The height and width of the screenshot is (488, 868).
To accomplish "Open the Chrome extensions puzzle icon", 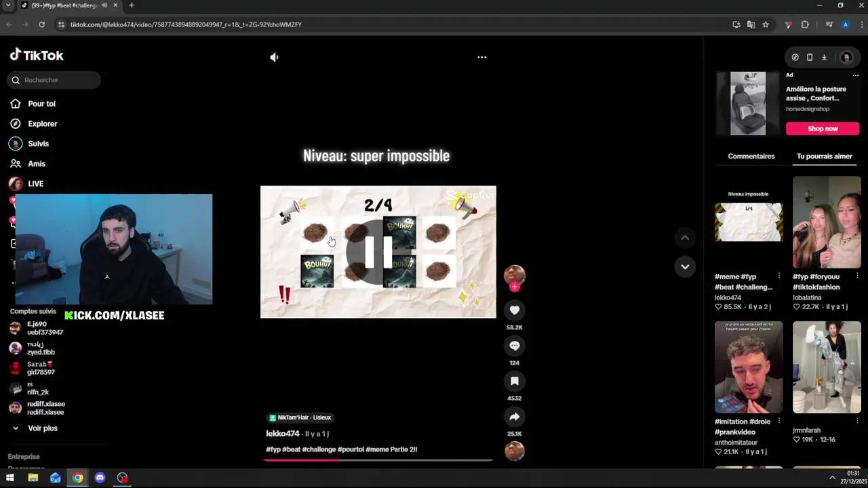I will tap(805, 24).
